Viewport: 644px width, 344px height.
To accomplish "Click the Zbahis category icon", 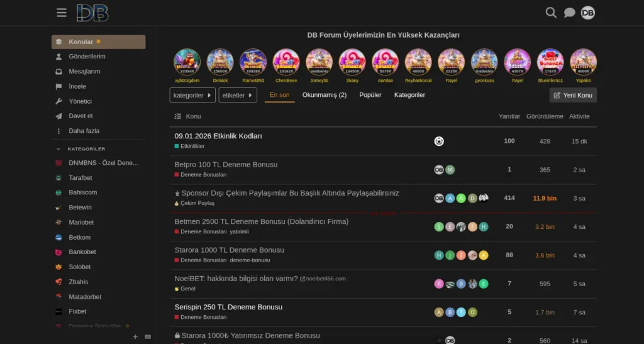I will pyautogui.click(x=58, y=282).
